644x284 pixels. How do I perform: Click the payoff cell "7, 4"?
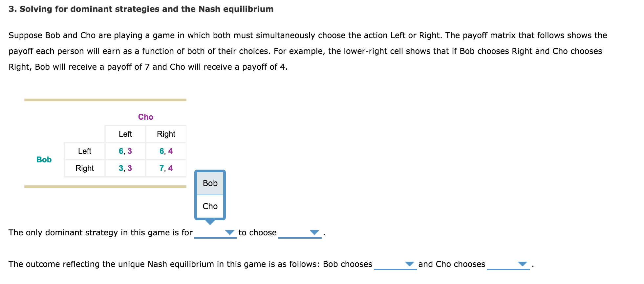pos(166,168)
